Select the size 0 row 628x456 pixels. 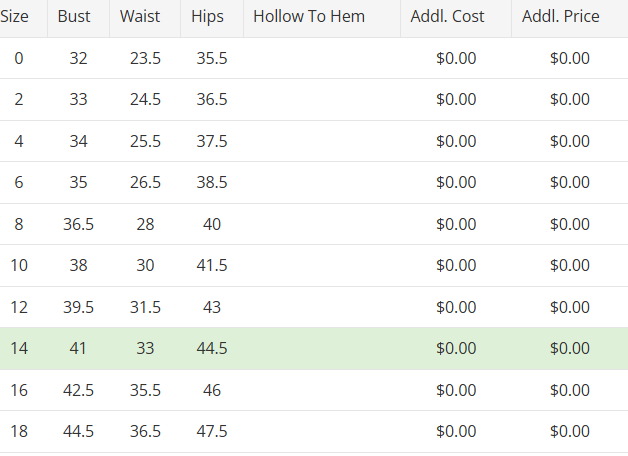pos(314,58)
